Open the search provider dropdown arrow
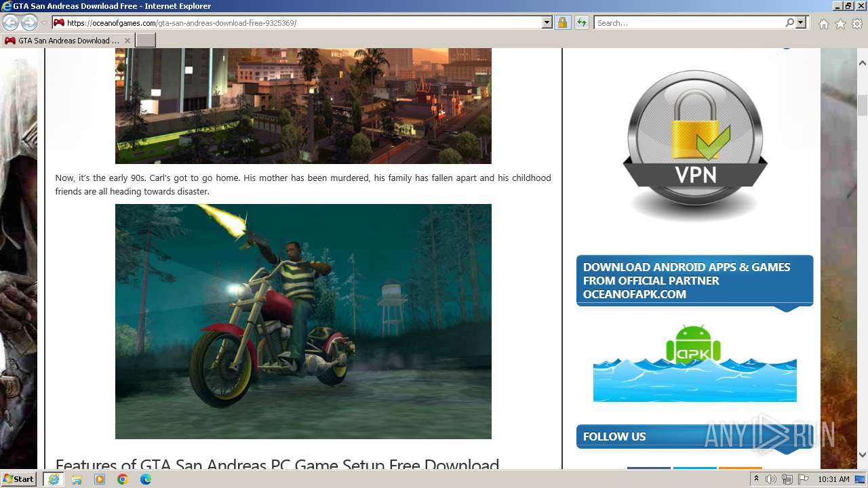 point(801,22)
